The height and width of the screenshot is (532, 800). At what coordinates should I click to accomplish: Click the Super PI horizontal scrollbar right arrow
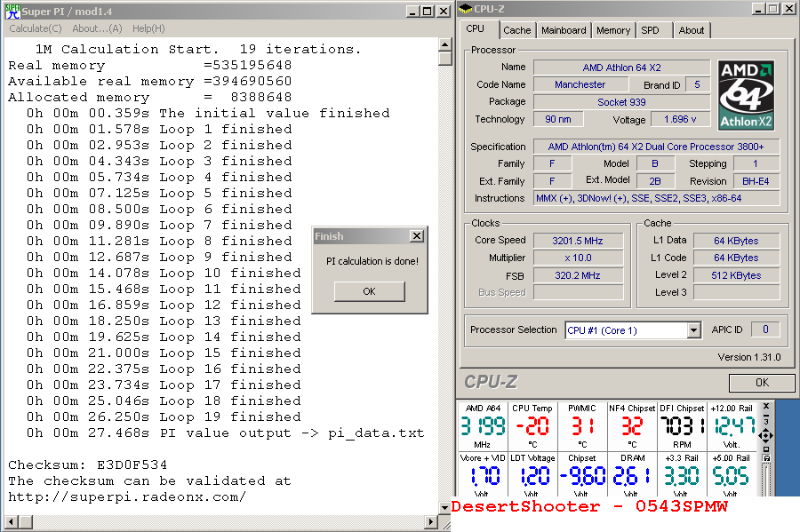(432, 521)
